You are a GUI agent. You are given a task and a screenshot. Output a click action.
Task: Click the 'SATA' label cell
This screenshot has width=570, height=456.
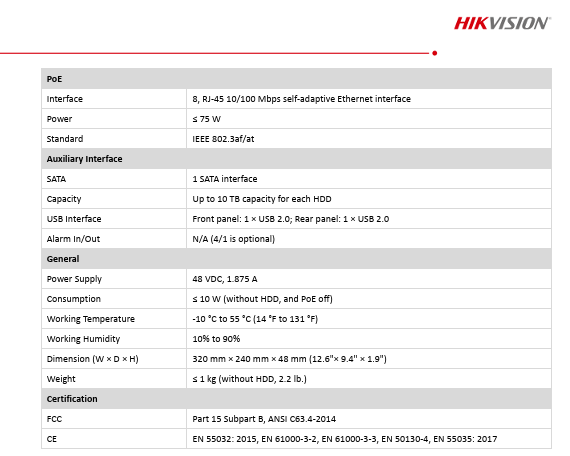point(114,179)
